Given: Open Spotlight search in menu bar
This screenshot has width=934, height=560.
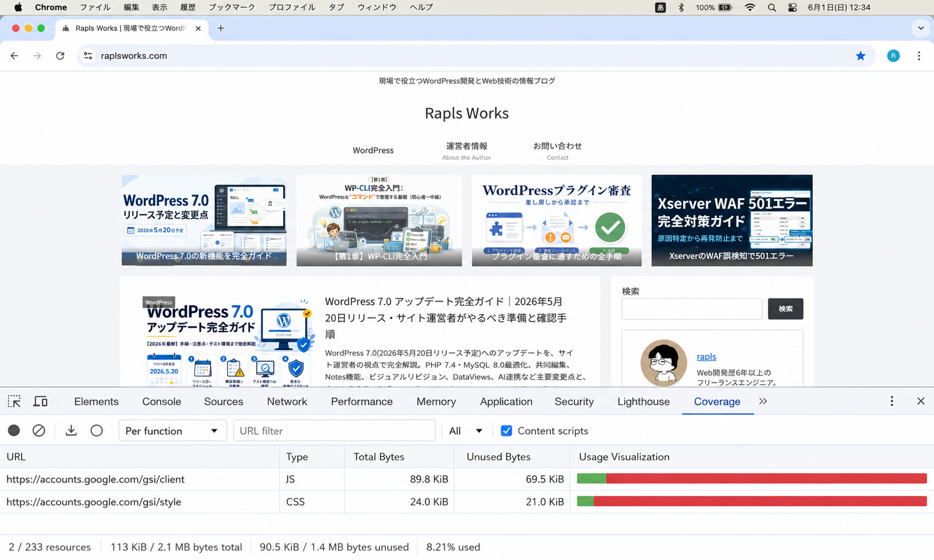Looking at the screenshot, I should click(771, 7).
